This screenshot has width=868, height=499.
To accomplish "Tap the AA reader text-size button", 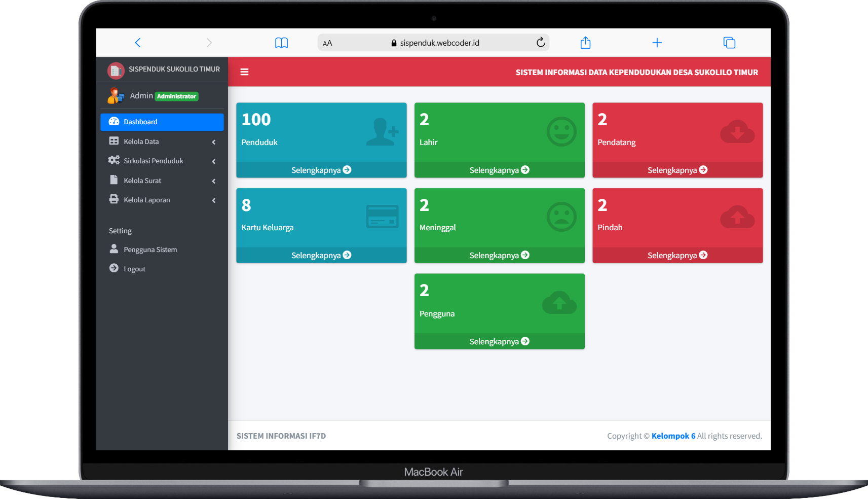I will click(328, 43).
